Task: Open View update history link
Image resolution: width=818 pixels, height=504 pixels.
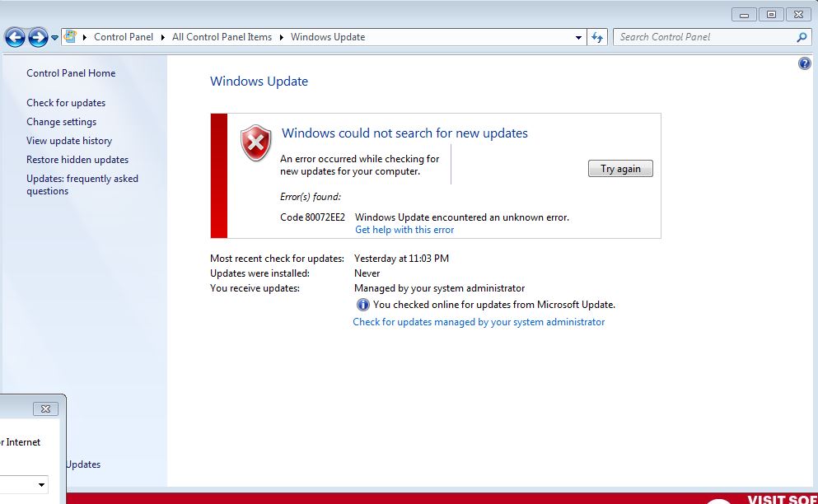Action: click(x=69, y=141)
